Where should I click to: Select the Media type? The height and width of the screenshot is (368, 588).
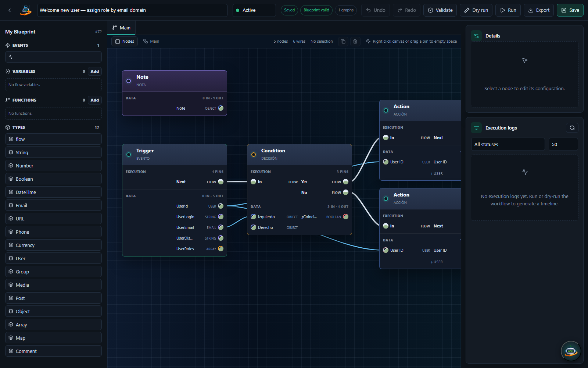(53, 285)
